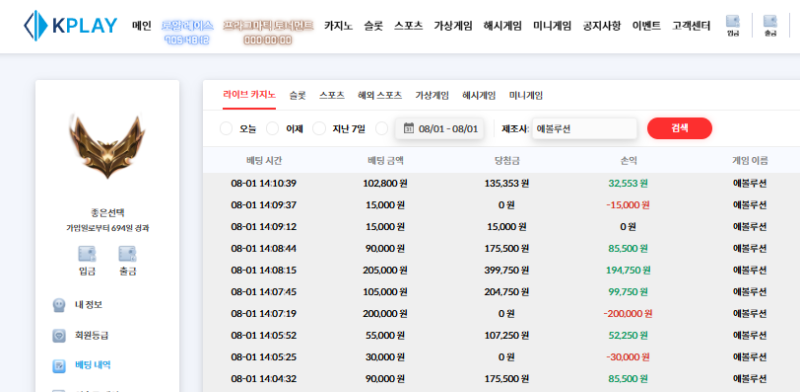Open 이벤트 in the top navigation
This screenshot has height=392, width=800.
pos(646,26)
